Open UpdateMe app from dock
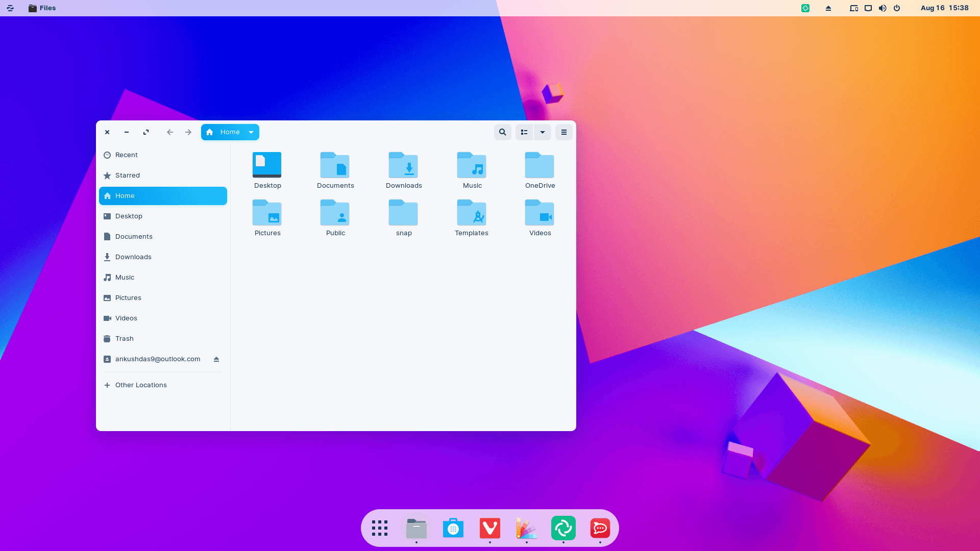Image resolution: width=980 pixels, height=551 pixels. click(563, 528)
